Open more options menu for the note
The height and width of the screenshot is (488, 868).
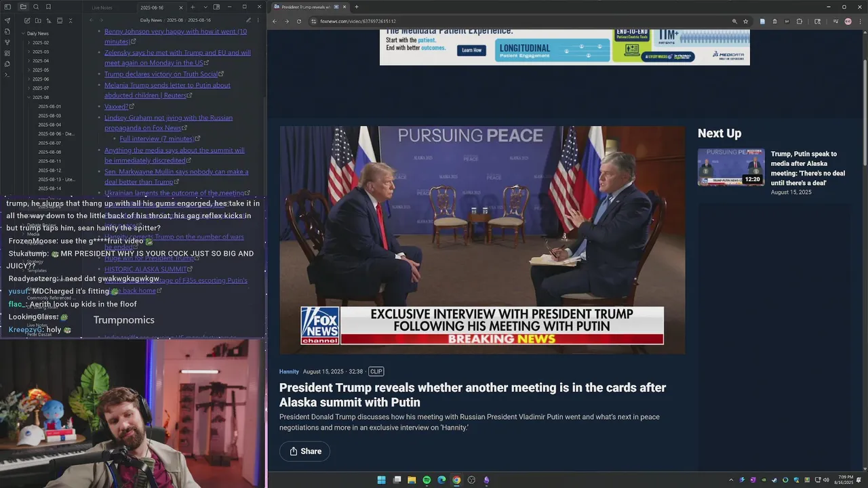tap(259, 20)
